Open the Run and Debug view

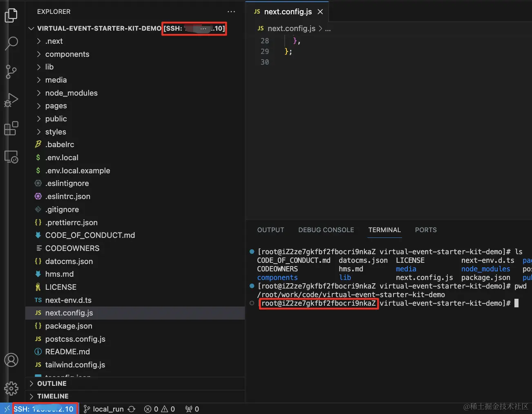(x=11, y=100)
